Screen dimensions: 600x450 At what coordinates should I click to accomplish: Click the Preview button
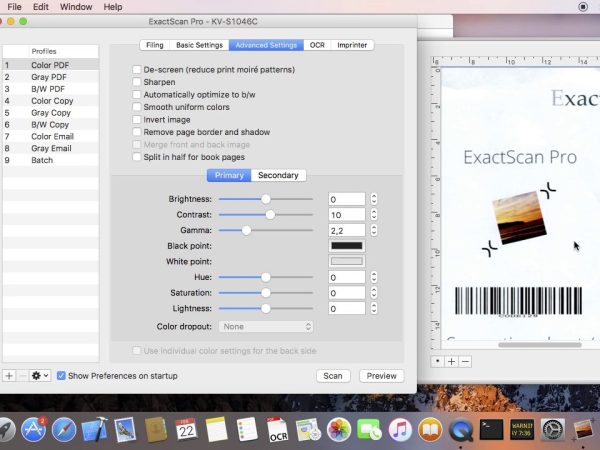tap(382, 376)
